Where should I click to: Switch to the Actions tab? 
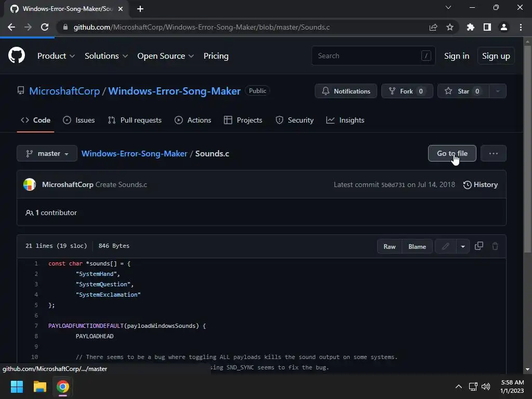193,120
